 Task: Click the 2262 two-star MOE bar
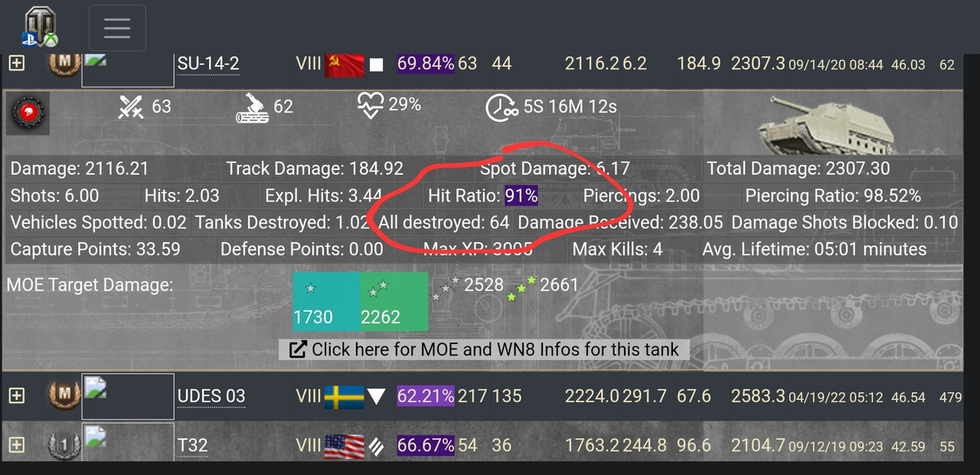click(x=394, y=302)
